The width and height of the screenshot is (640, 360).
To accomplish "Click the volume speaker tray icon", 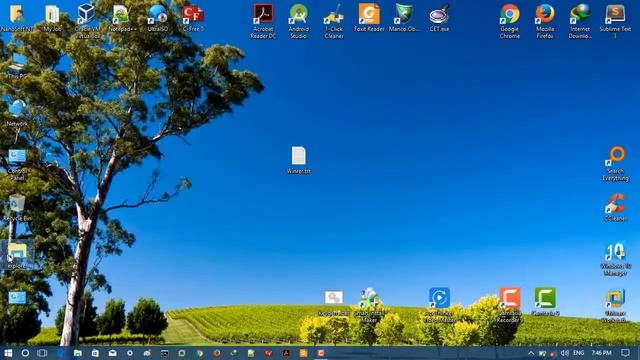I will point(564,353).
